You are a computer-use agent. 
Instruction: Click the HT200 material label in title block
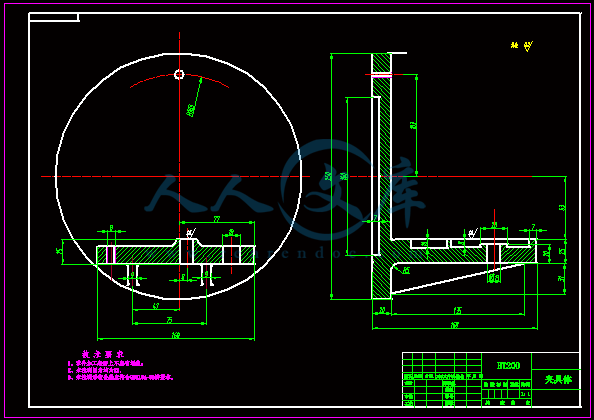tap(508, 365)
